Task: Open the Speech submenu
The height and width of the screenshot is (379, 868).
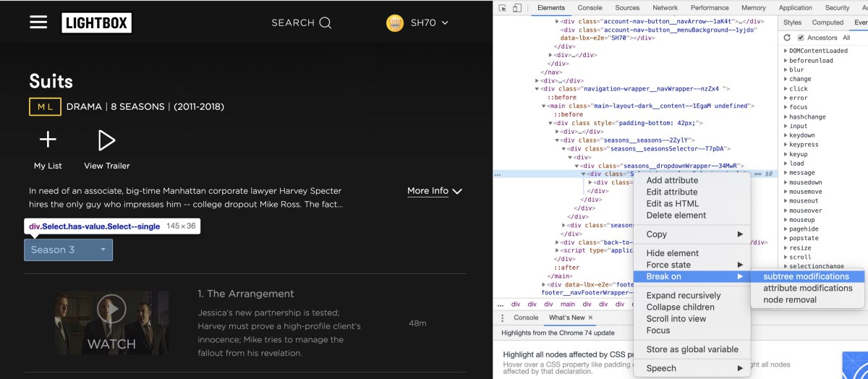Action: (x=692, y=368)
